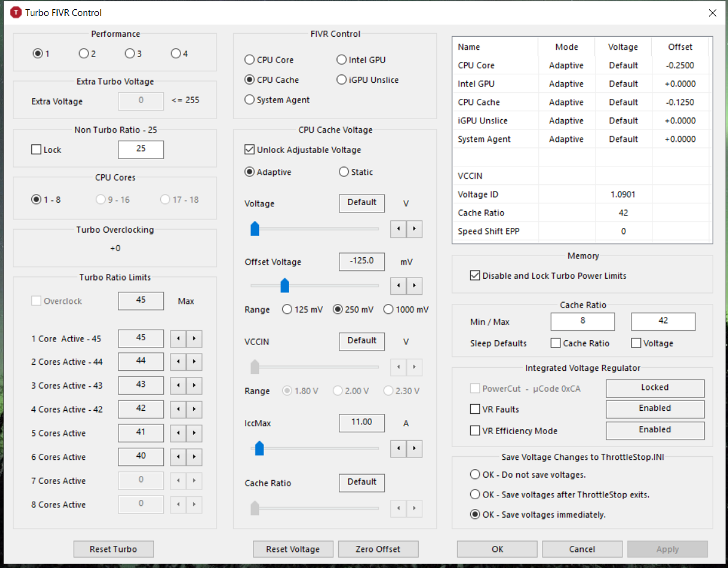728x568 pixels.
Task: Click the Reset Voltage button
Action: [293, 549]
